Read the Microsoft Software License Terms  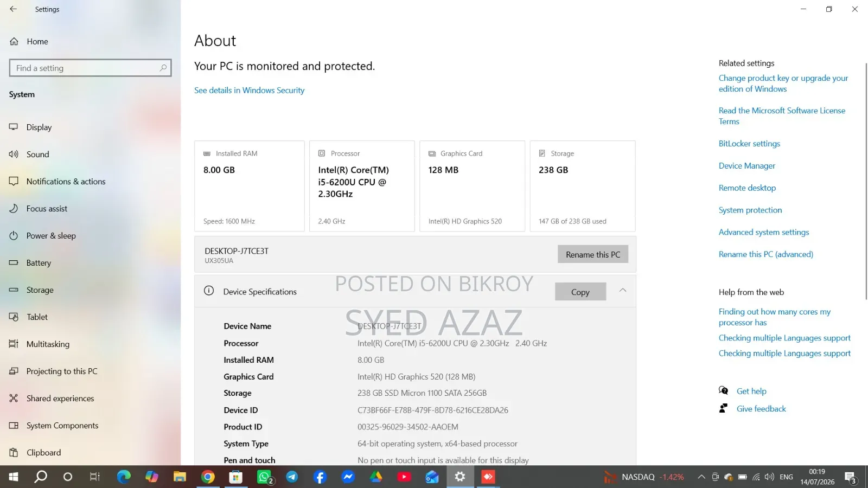coord(782,116)
